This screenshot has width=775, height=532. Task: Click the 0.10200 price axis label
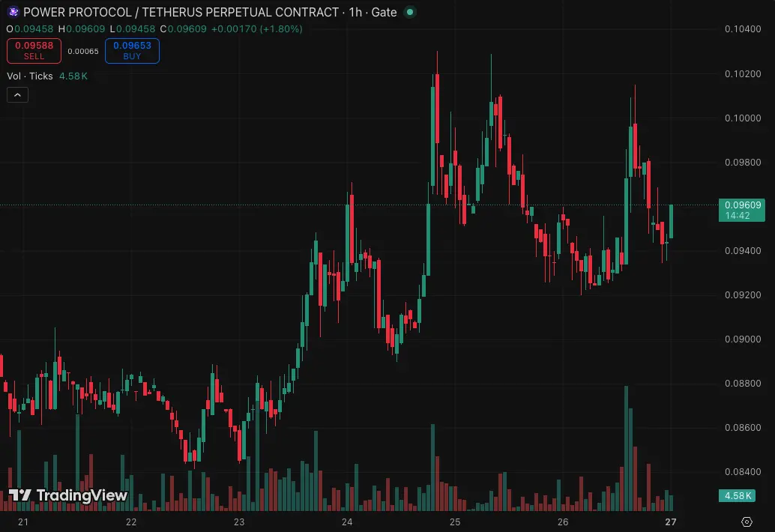coord(743,74)
